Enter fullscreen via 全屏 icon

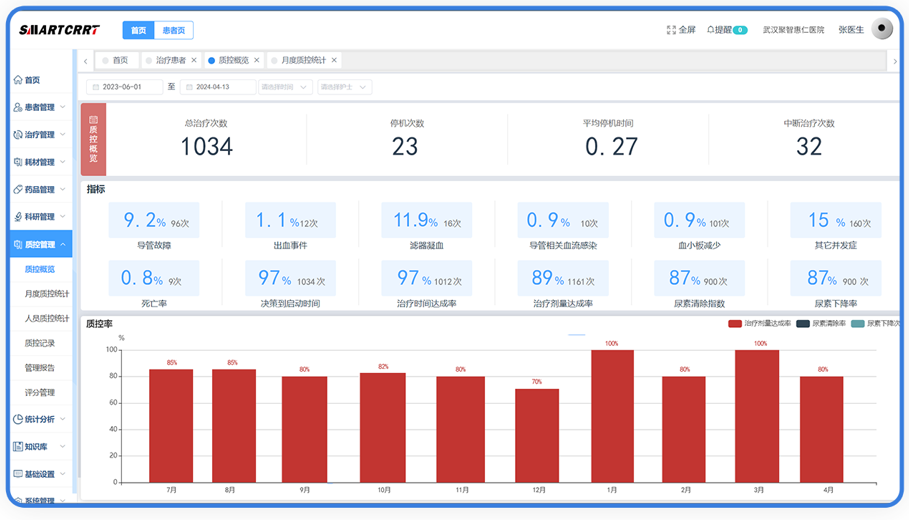pyautogui.click(x=671, y=30)
